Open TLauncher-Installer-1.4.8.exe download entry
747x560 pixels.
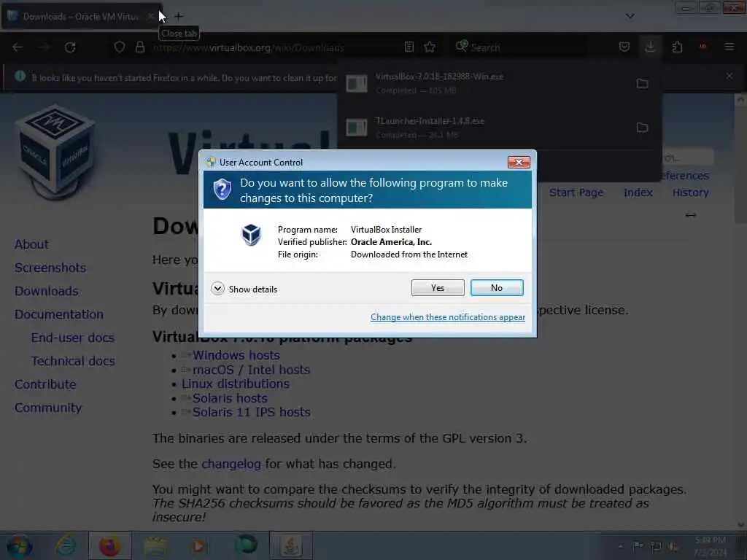[484, 128]
